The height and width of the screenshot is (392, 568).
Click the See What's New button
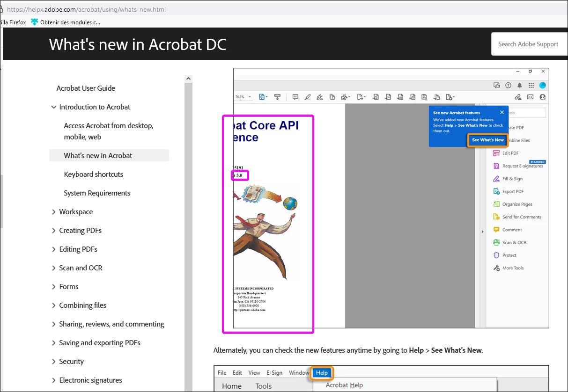pyautogui.click(x=487, y=140)
